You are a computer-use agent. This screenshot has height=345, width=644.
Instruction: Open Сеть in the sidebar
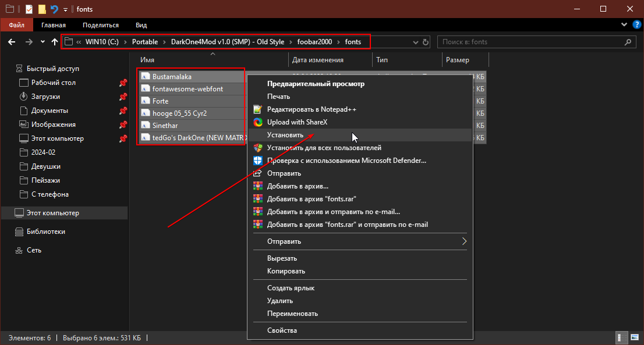pyautogui.click(x=34, y=250)
